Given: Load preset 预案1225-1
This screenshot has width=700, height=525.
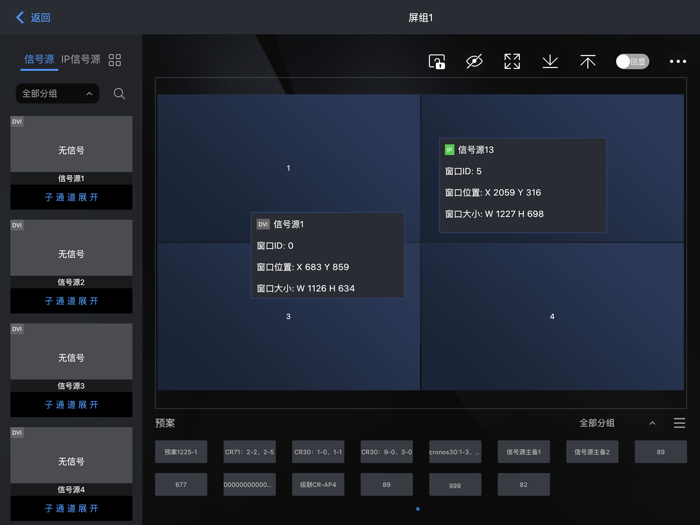Looking at the screenshot, I should [x=181, y=452].
